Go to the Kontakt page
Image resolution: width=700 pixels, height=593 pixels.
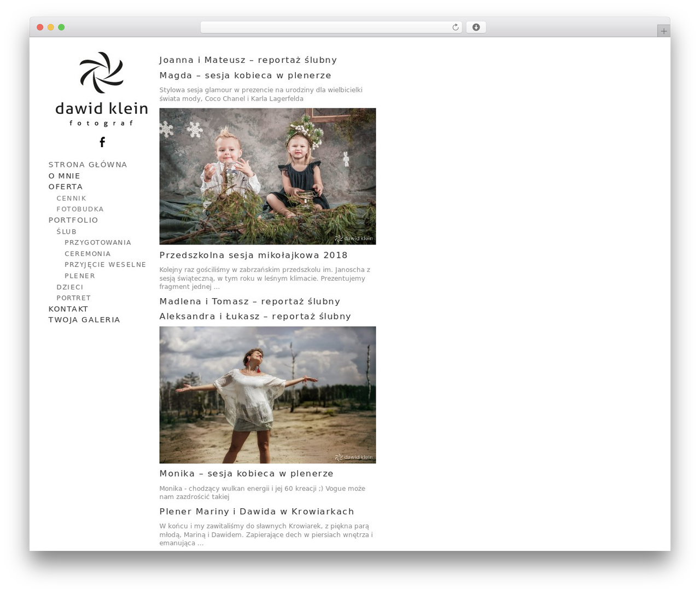(x=68, y=309)
